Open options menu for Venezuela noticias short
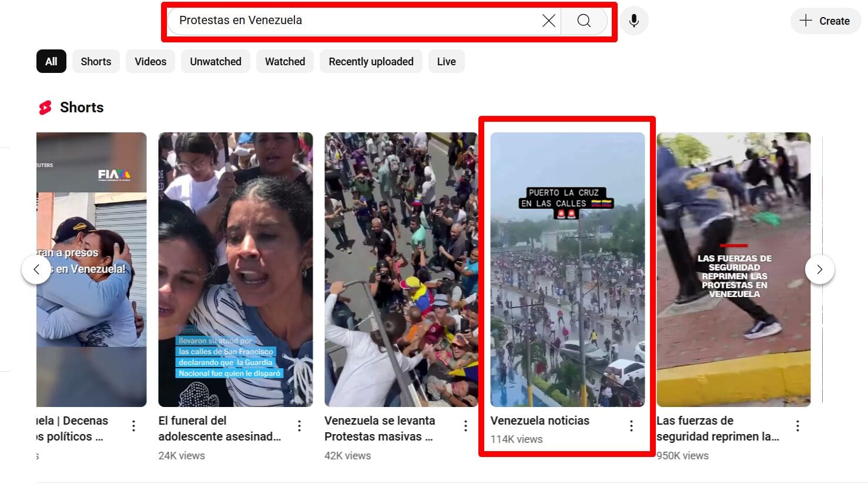868x487 pixels. [631, 426]
